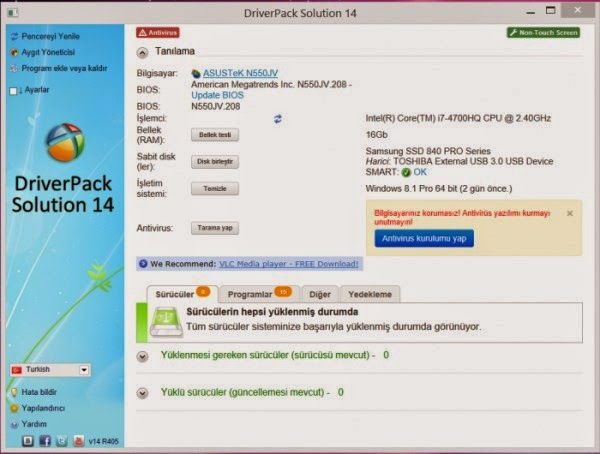Click the Disk birleştir button
The image size is (600, 454).
215,162
